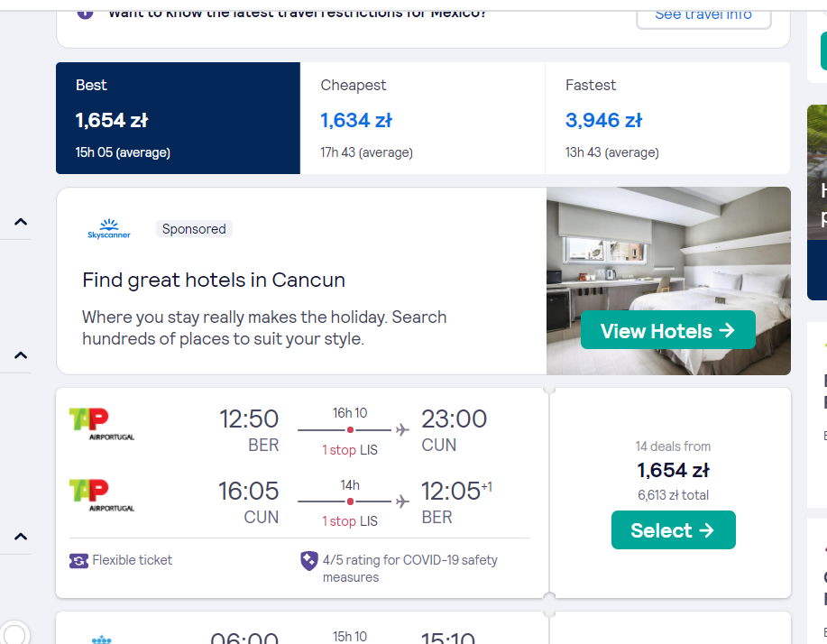Click the COVID-19 safety rating shield icon
Viewport: 827px width, 644px height.
click(x=309, y=561)
